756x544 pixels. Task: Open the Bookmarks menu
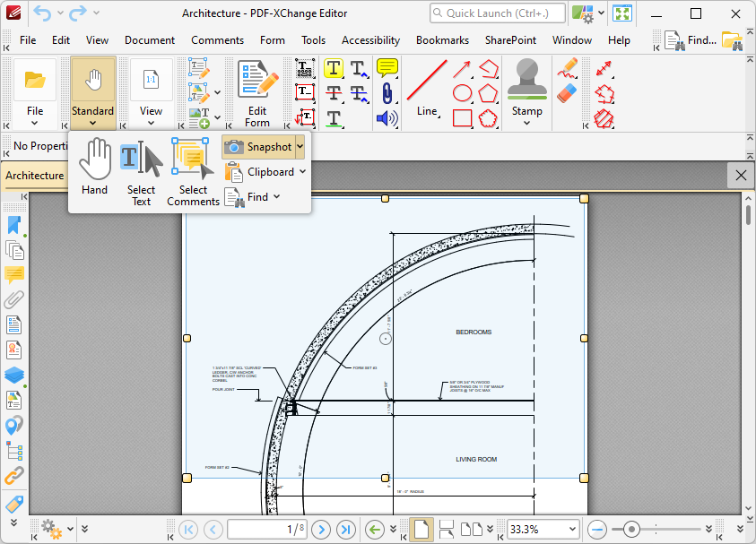point(442,40)
